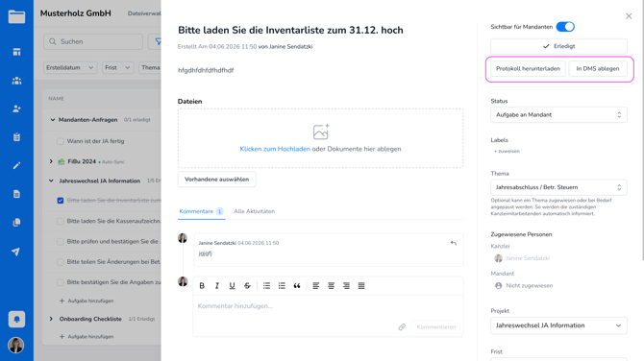Open the dashboard icon in the sidebar

16,52
